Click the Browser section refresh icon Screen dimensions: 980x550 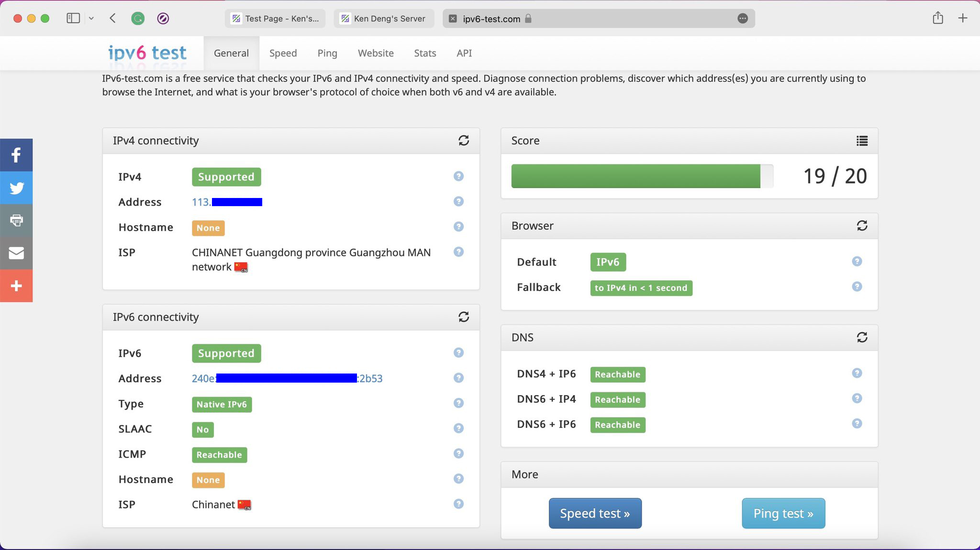point(862,225)
